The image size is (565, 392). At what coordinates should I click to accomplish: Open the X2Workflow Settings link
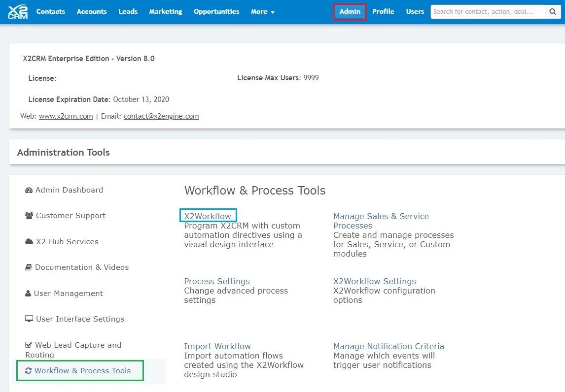[374, 281]
